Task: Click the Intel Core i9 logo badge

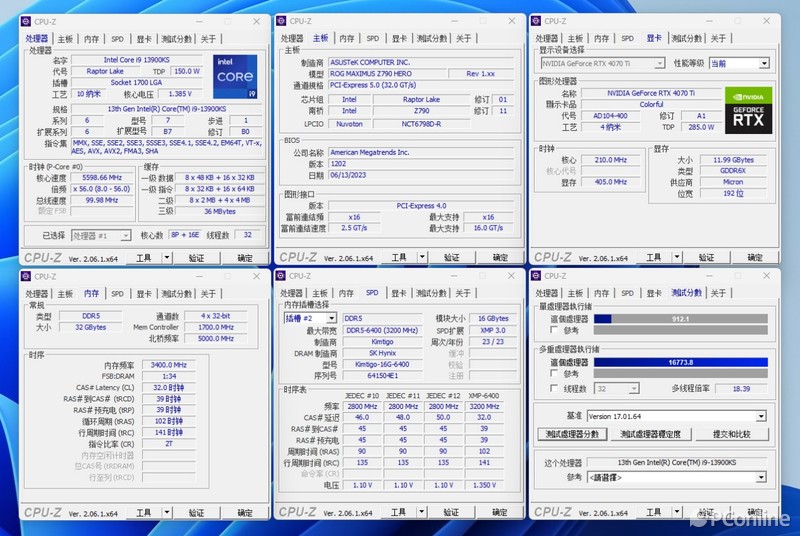Action: (235, 76)
